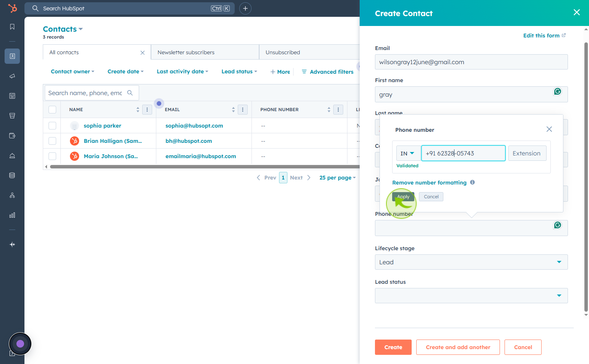
Task: Select the Maria Johnson row checkbox
Action: 52,156
